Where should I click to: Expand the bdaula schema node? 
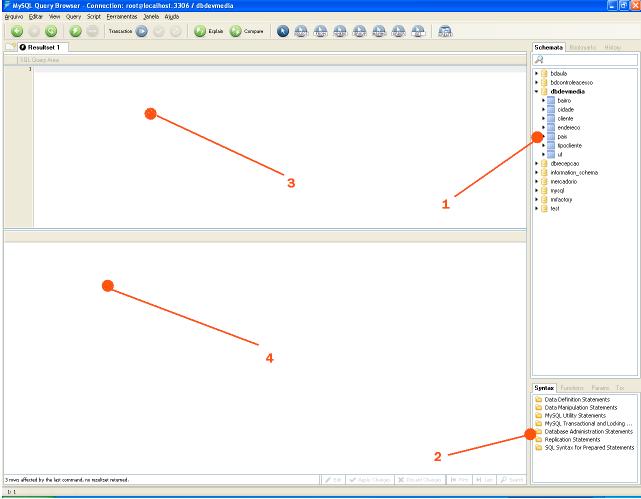[534, 74]
